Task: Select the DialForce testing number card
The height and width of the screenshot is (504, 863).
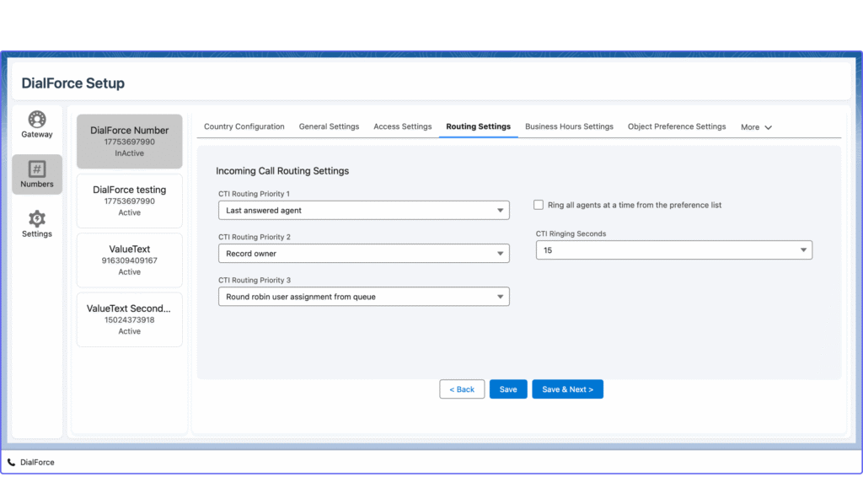Action: click(129, 201)
